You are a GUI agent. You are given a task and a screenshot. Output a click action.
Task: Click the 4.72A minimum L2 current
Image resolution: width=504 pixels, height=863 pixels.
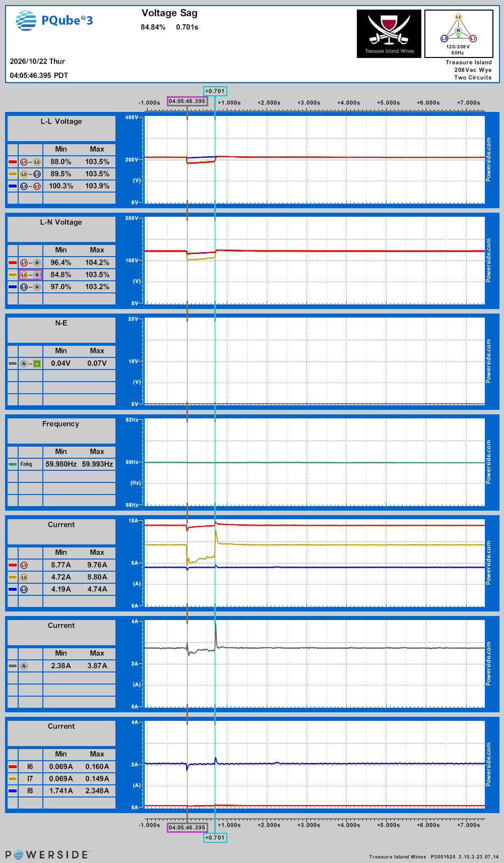point(61,577)
